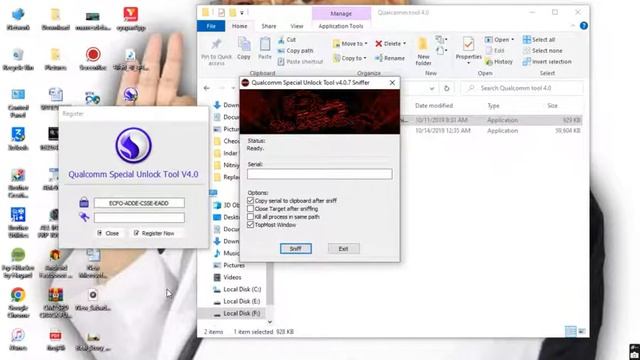Click navigation pane scroll down arrow
Image resolution: width=640 pixels, height=360 pixels.
tap(269, 322)
